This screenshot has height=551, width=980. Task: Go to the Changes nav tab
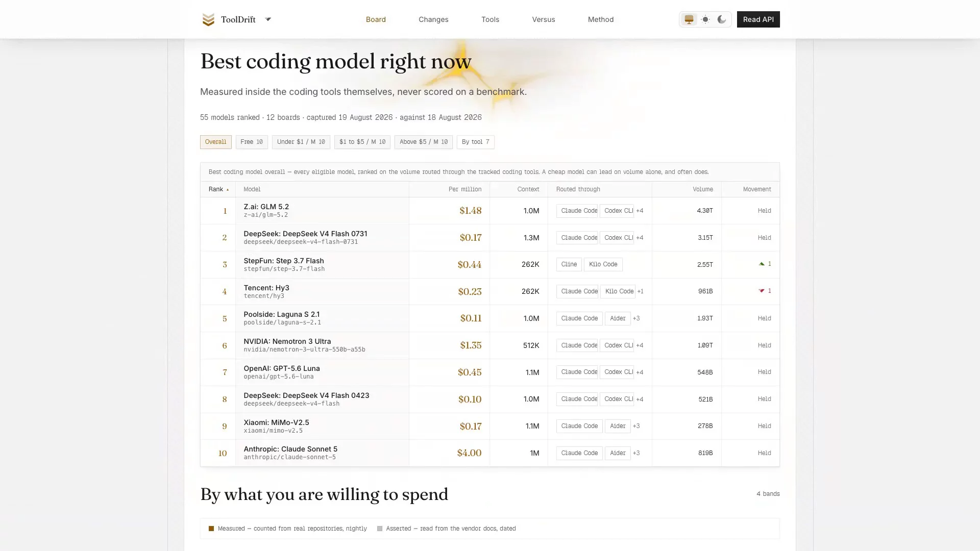tap(433, 19)
